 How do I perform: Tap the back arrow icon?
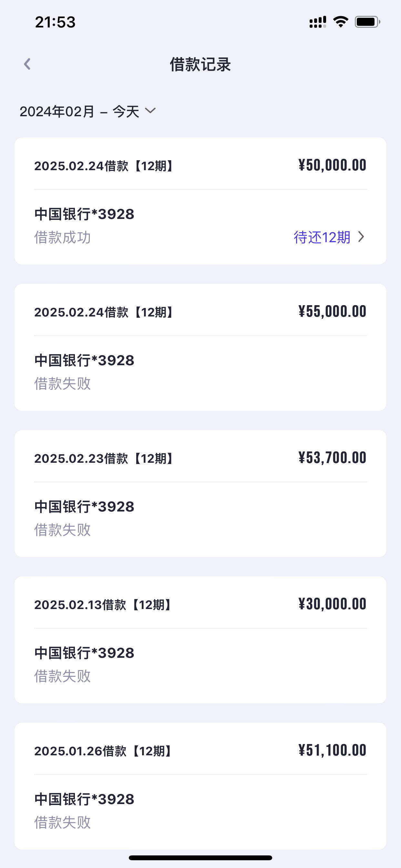[x=27, y=64]
